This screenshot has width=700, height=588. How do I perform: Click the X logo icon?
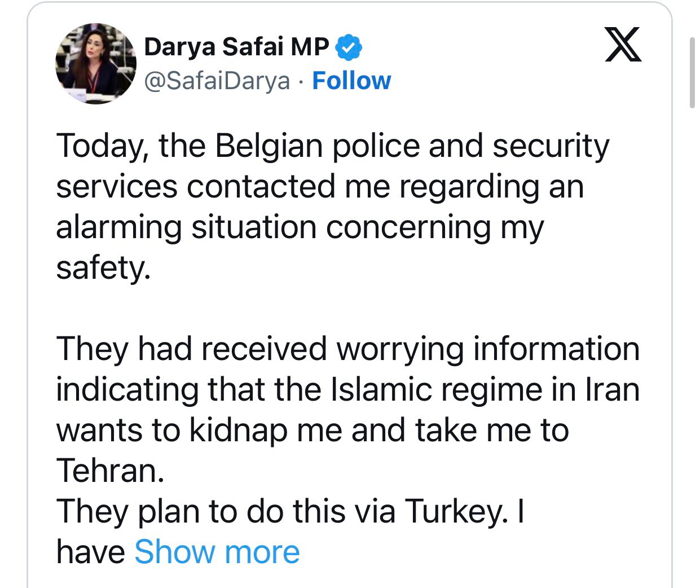(623, 45)
